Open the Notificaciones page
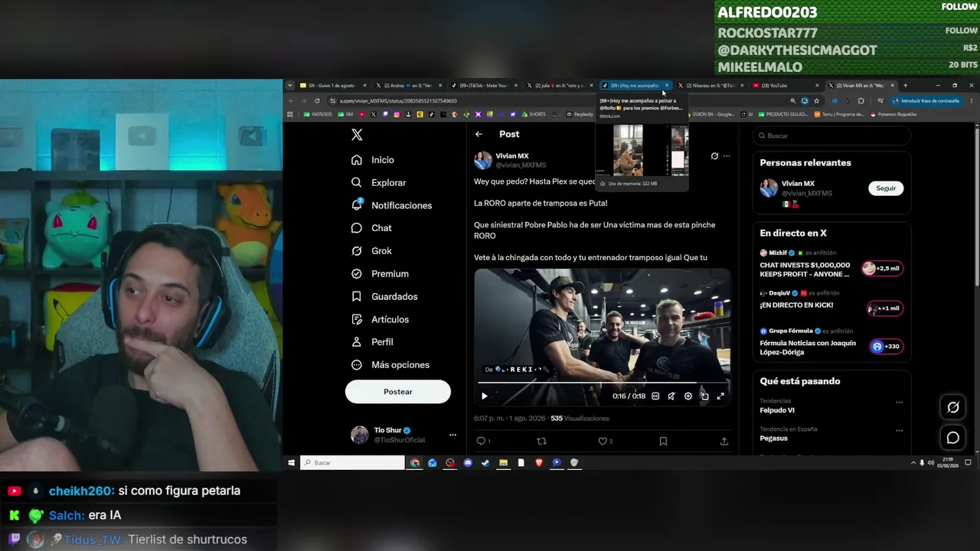The image size is (980, 551). point(391,206)
